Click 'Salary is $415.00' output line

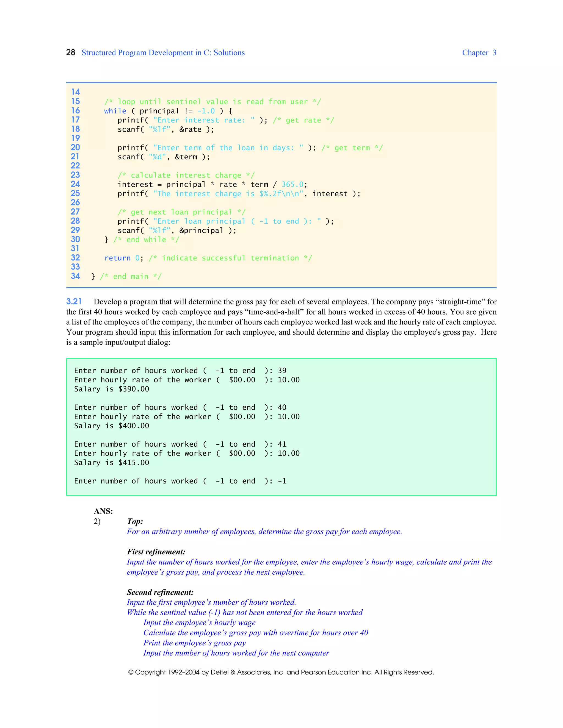click(111, 463)
